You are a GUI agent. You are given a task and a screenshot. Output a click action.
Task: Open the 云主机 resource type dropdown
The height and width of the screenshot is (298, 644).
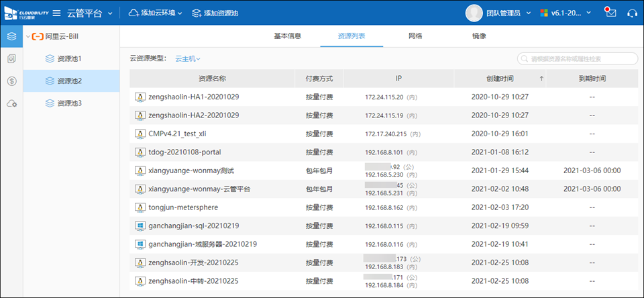[x=188, y=59]
